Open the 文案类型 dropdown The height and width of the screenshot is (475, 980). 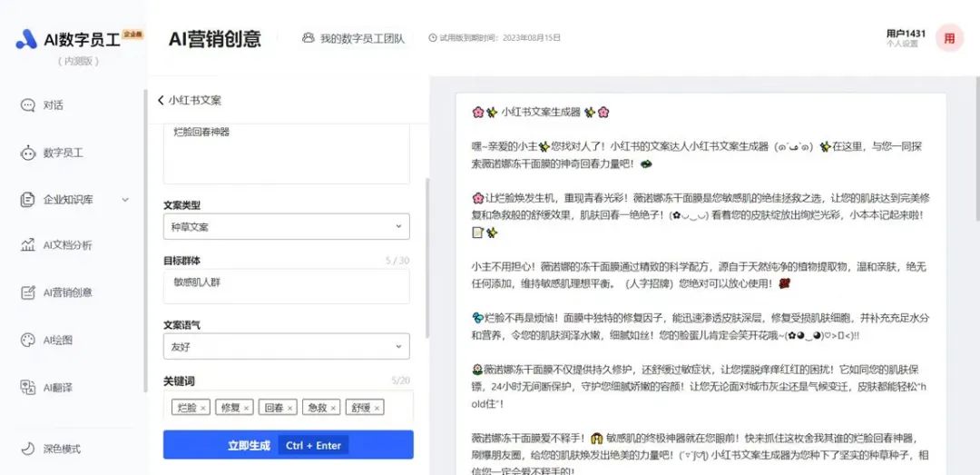[x=286, y=226]
